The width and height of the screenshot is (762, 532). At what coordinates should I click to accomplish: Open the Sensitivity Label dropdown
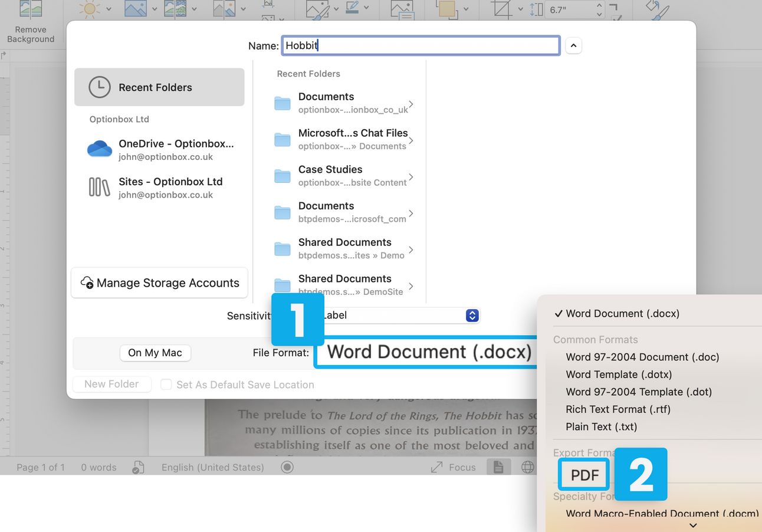click(x=471, y=316)
